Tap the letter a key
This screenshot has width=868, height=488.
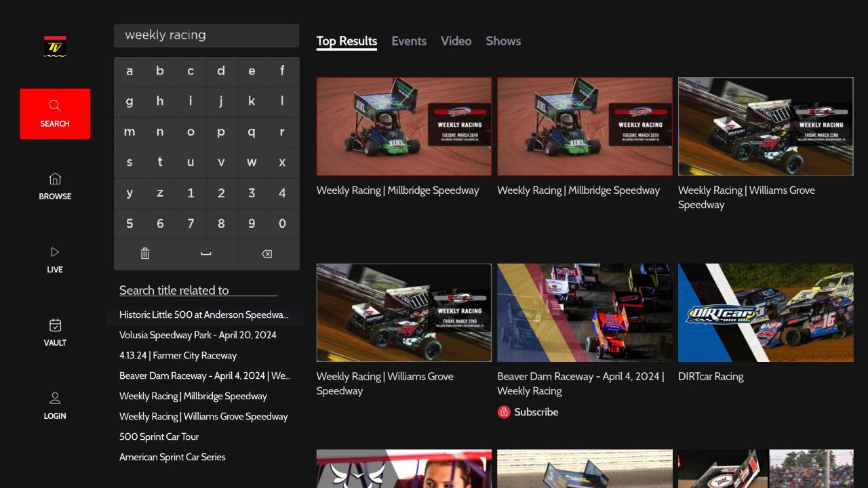(130, 71)
